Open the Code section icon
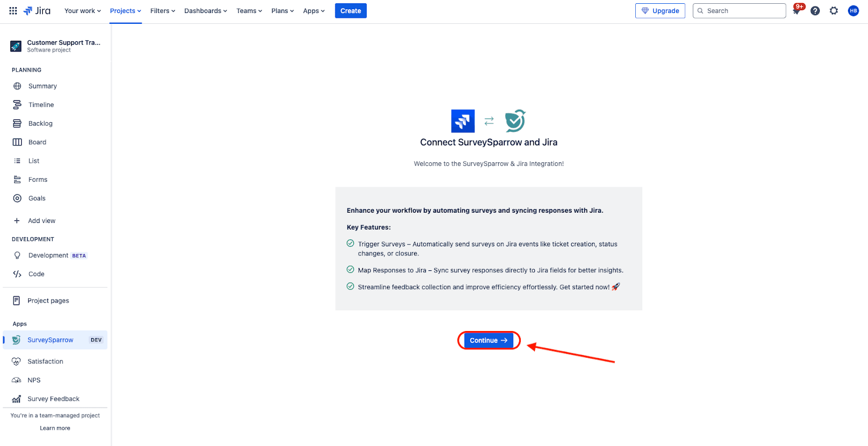Image resolution: width=868 pixels, height=446 pixels. 17,274
